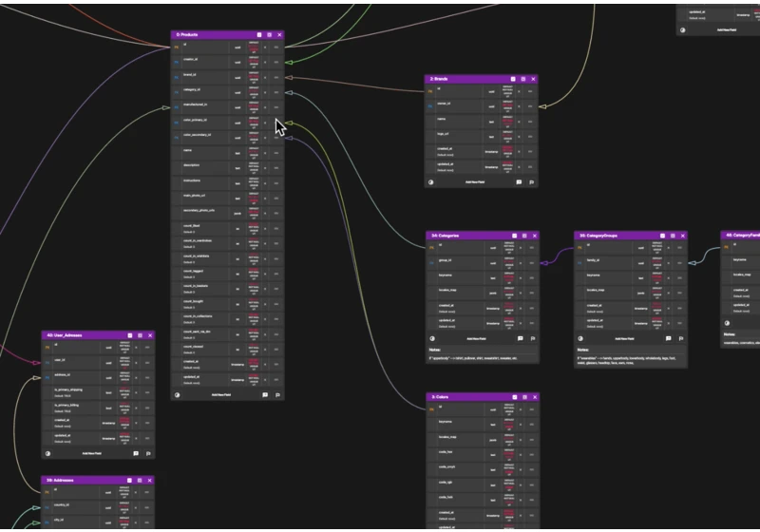This screenshot has width=760, height=532.
Task: Click the half-circle color icon in CategoryGroups footer
Action: click(580, 339)
